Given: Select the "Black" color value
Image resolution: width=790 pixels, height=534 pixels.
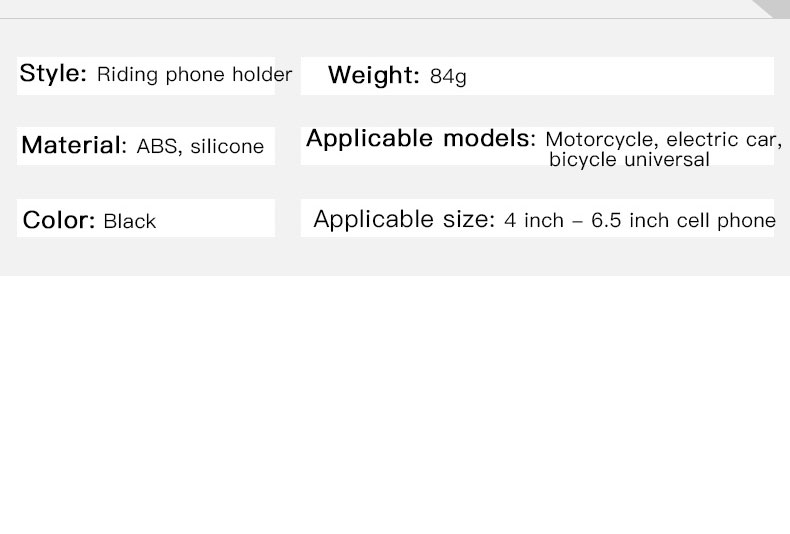Looking at the screenshot, I should 129,221.
